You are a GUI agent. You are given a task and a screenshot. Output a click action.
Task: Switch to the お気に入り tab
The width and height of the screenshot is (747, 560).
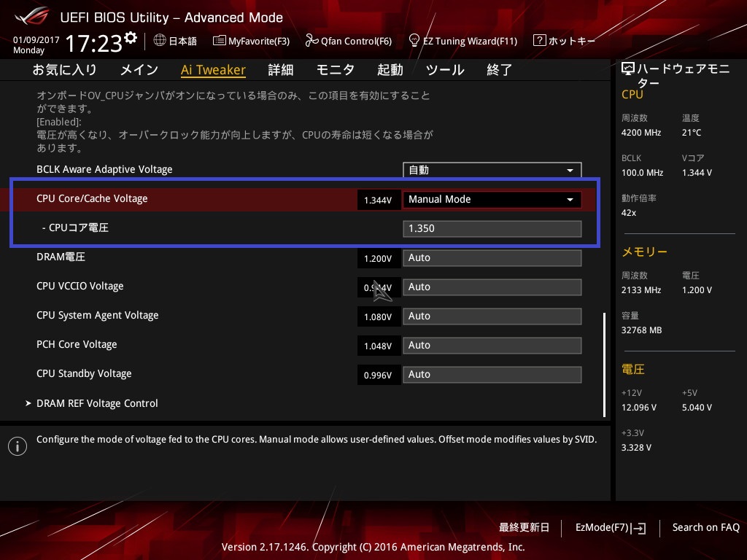(64, 70)
